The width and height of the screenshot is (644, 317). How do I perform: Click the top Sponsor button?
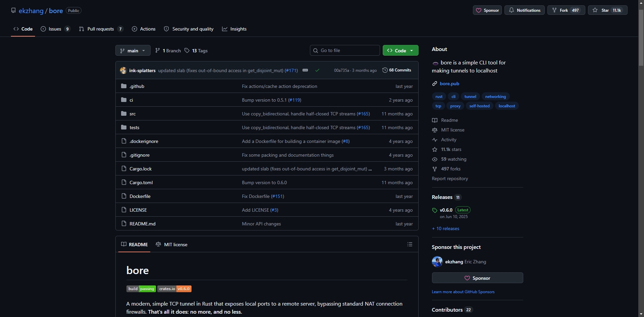(487, 10)
